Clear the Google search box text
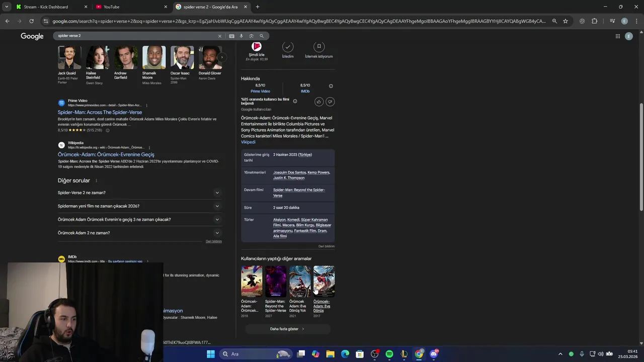The height and width of the screenshot is (362, 644). tap(219, 36)
